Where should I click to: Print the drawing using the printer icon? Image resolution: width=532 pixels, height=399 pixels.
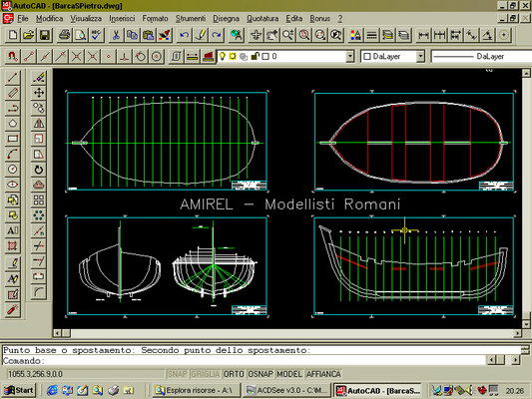tap(64, 35)
